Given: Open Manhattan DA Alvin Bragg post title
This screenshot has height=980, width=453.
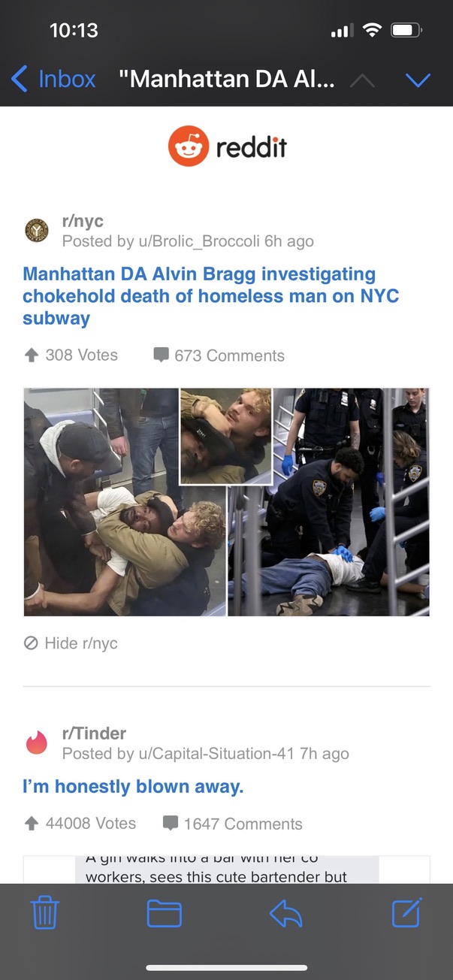Looking at the screenshot, I should 210,295.
